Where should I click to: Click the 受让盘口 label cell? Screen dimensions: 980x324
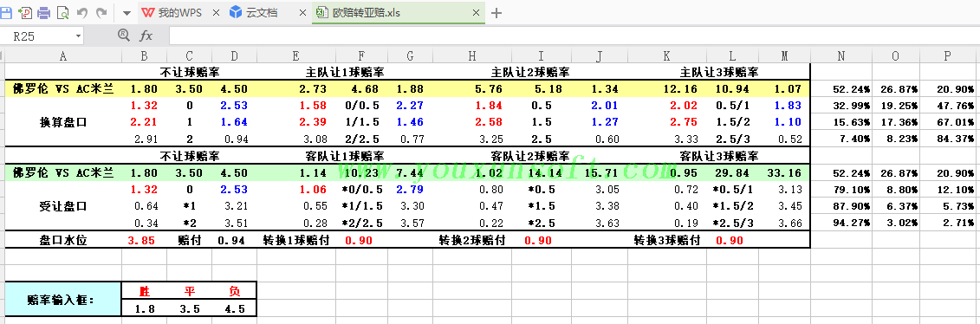click(63, 206)
